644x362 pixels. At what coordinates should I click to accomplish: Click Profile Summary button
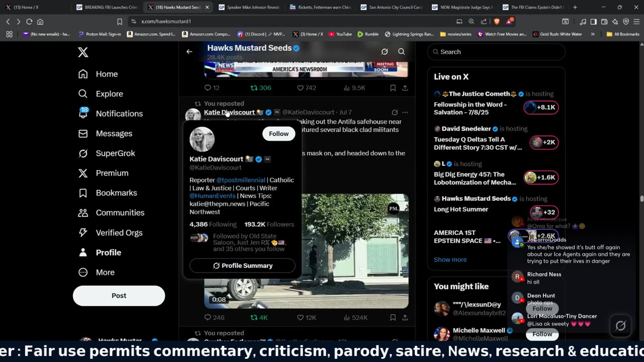(x=243, y=265)
